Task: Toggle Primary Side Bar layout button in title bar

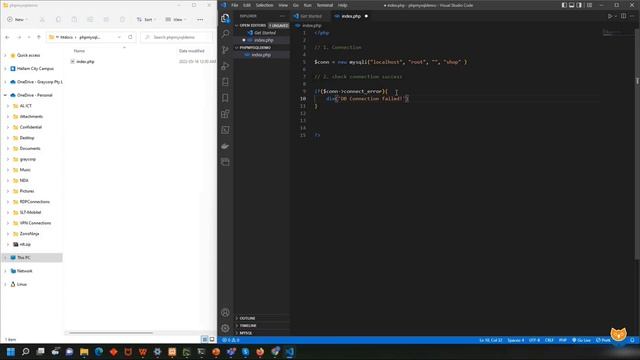Action: 564,5
